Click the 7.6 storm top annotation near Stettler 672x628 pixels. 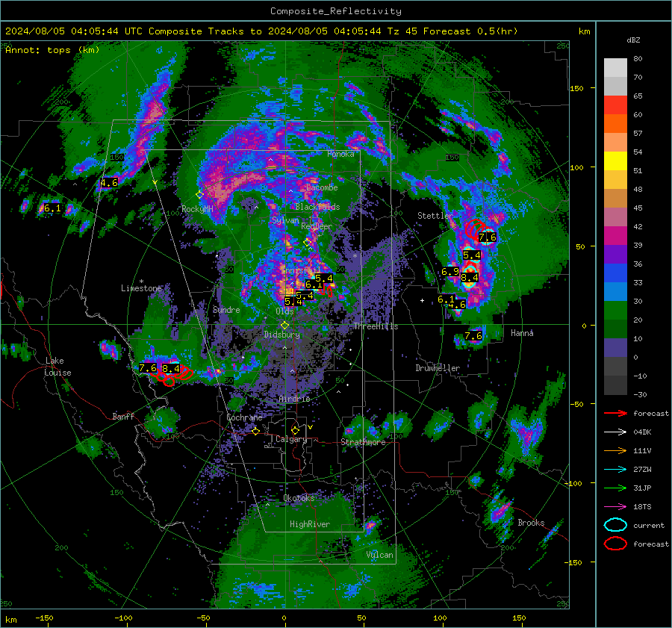click(x=488, y=237)
